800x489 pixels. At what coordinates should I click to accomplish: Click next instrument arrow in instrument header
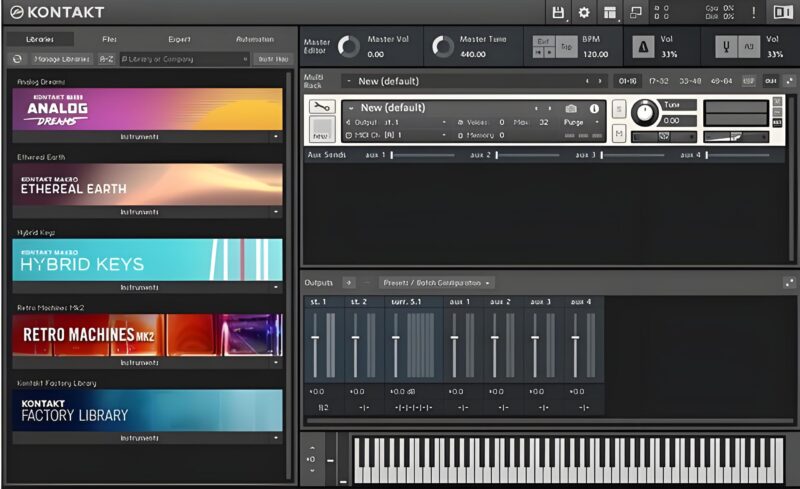(549, 108)
